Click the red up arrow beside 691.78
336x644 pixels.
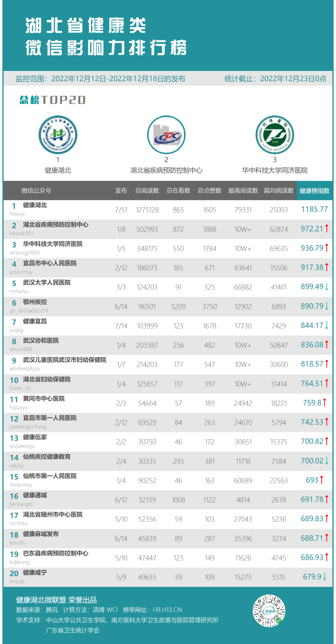[x=327, y=499]
